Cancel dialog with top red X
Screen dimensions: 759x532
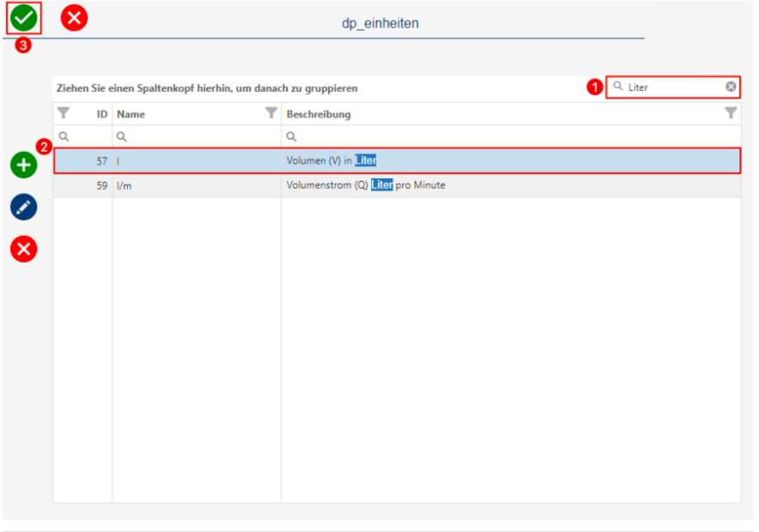[x=74, y=18]
